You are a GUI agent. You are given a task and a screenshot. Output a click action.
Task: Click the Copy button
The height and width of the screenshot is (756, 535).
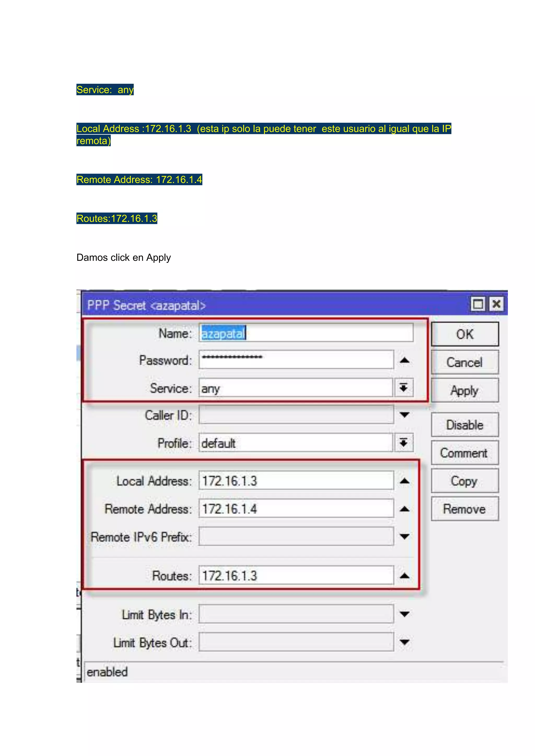click(465, 481)
